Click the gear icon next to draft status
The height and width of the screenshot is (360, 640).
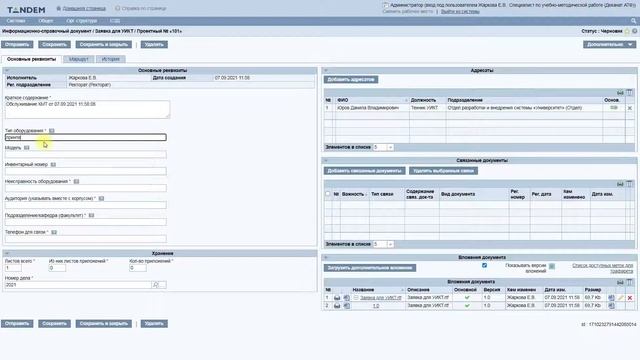[635, 31]
